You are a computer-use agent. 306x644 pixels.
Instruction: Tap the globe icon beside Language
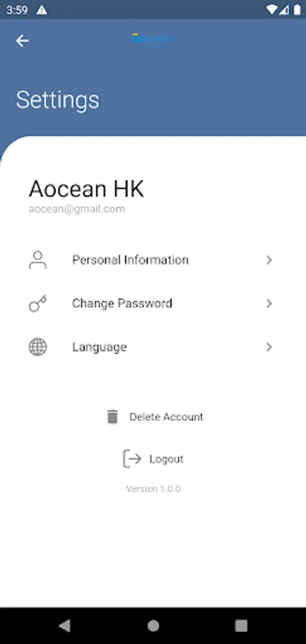click(x=38, y=347)
